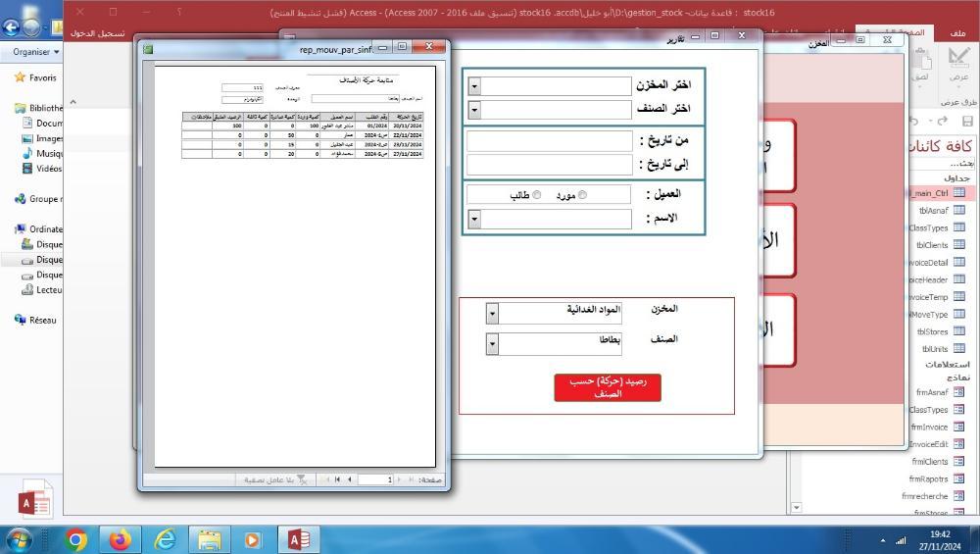Click the Save icon in quick access toolbar
Viewport: 980px width, 554px height.
click(x=967, y=121)
